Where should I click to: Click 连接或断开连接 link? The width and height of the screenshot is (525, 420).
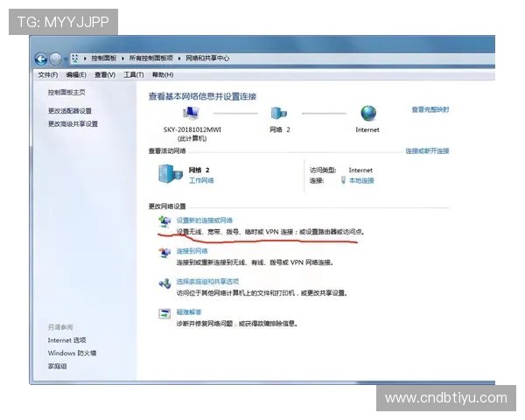click(427, 151)
